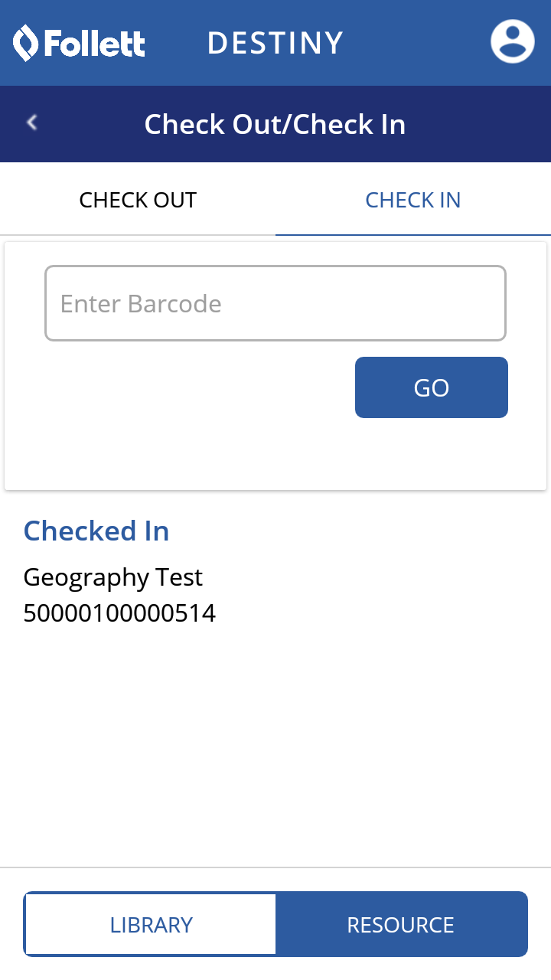Open the user profile account icon

point(512,41)
